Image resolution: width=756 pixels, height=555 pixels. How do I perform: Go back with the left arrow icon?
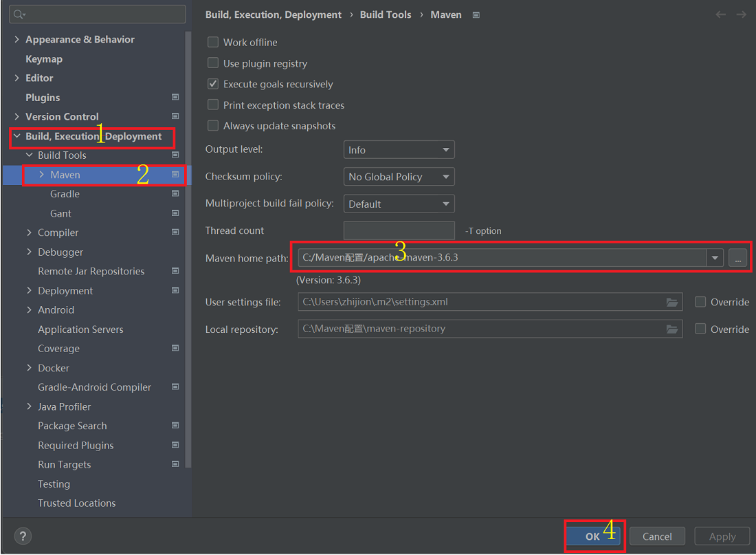[721, 14]
